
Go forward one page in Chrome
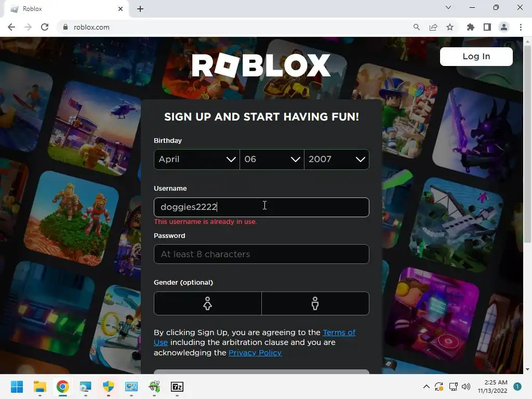(28, 27)
